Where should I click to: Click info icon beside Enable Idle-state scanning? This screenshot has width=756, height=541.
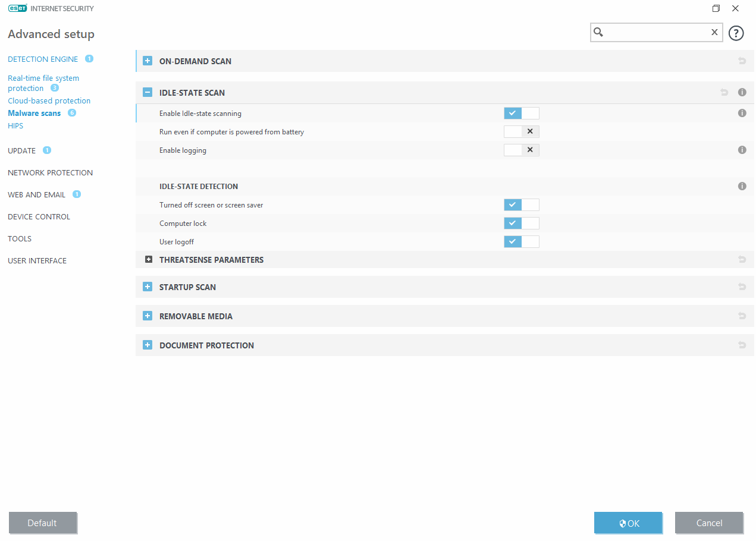tap(742, 113)
